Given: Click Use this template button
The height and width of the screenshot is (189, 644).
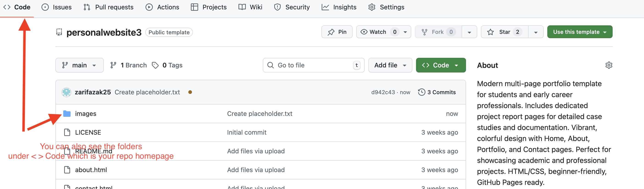Looking at the screenshot, I should (580, 32).
